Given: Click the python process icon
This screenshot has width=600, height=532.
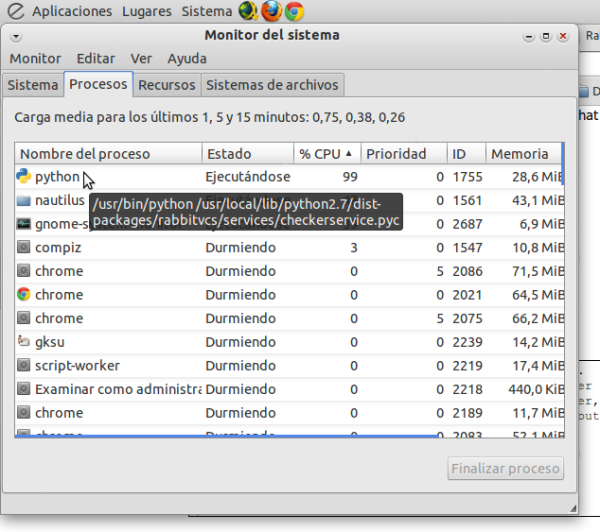Looking at the screenshot, I should (23, 176).
